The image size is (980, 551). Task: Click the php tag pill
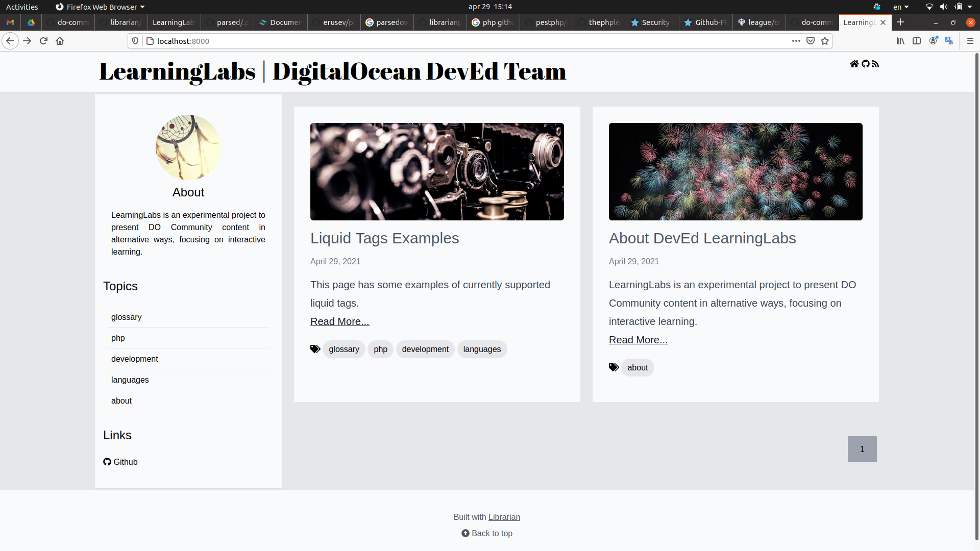pyautogui.click(x=380, y=349)
